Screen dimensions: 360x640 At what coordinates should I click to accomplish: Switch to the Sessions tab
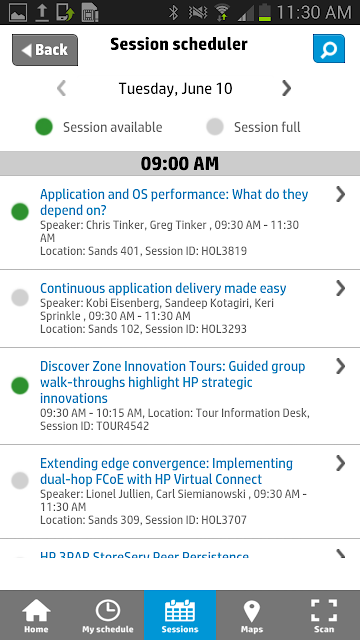tap(180, 616)
